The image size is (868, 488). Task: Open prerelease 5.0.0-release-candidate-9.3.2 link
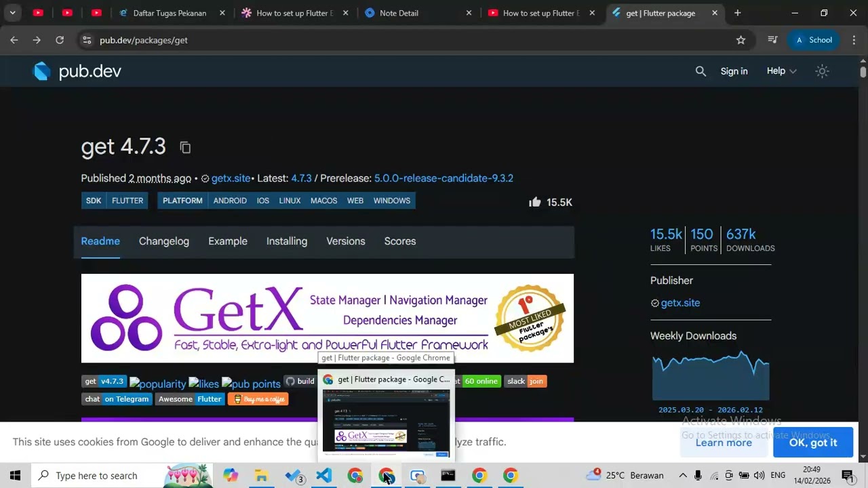tap(443, 178)
